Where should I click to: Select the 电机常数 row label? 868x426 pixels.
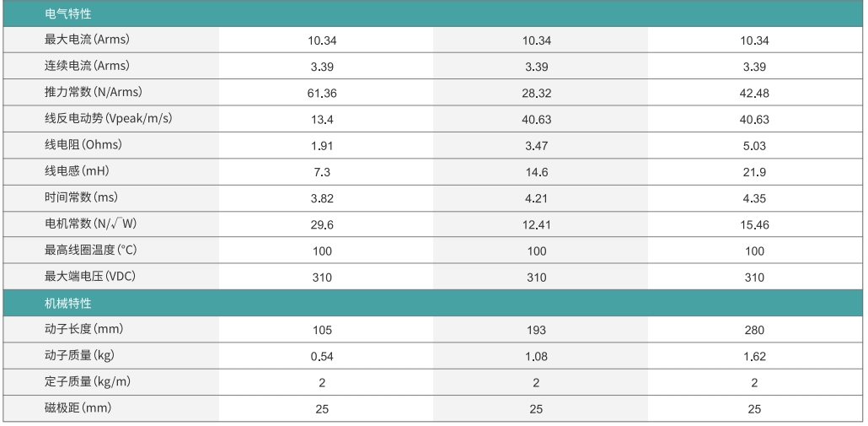90,224
